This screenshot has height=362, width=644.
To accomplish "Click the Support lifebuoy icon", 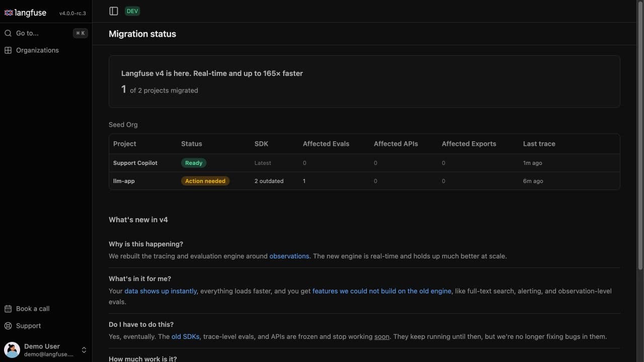I will 8,326.
